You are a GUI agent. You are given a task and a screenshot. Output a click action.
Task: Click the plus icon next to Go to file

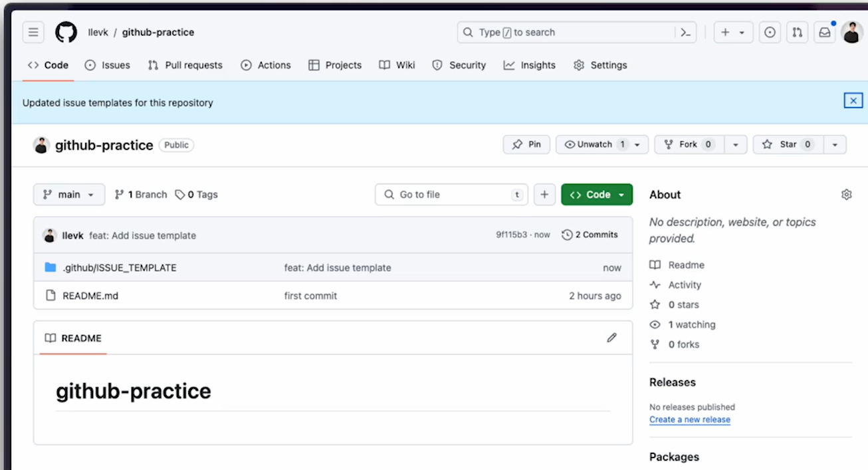544,195
